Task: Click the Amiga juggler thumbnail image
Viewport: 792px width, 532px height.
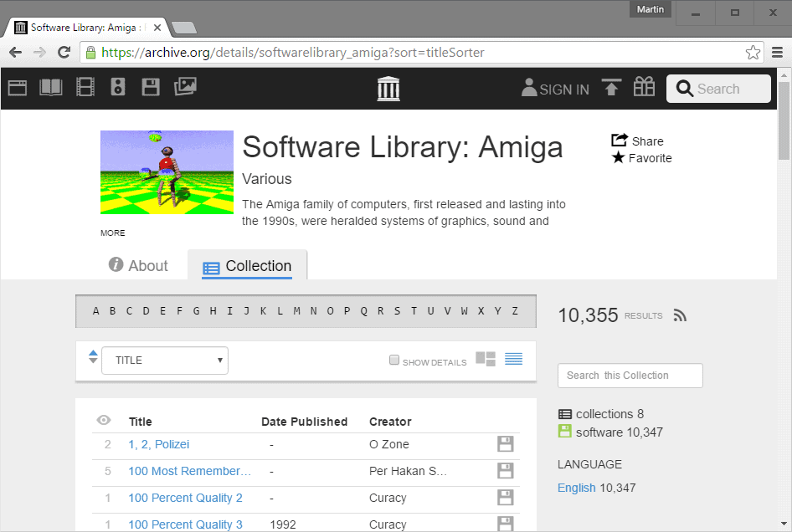Action: [167, 172]
